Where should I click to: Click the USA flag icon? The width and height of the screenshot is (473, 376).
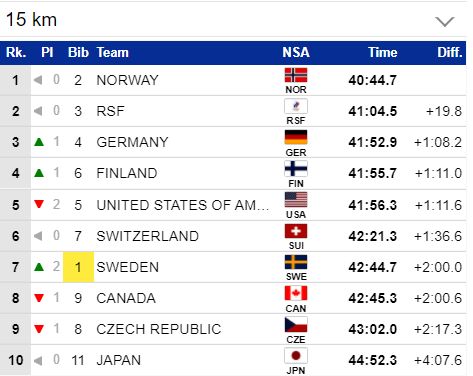click(x=296, y=200)
